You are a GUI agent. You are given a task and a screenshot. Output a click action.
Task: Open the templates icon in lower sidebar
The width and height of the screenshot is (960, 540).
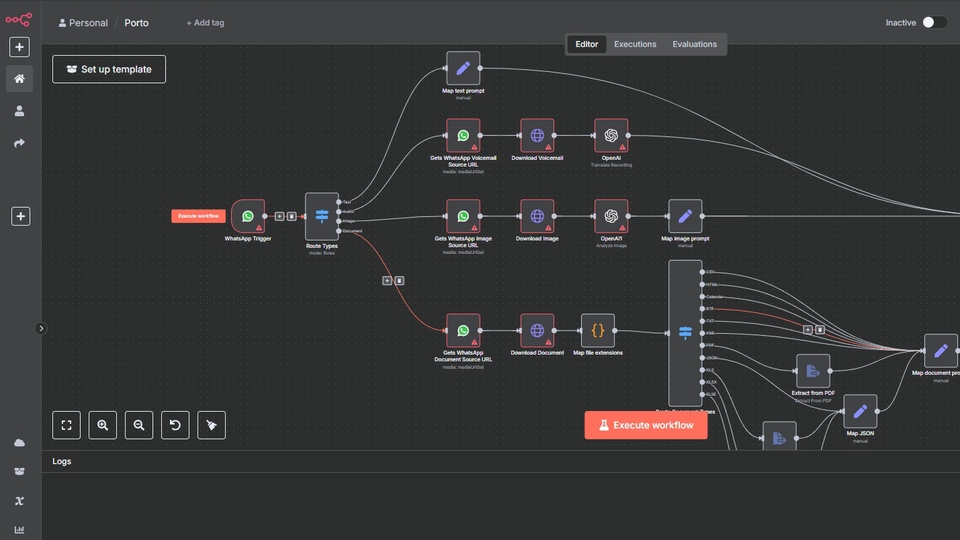pos(20,471)
